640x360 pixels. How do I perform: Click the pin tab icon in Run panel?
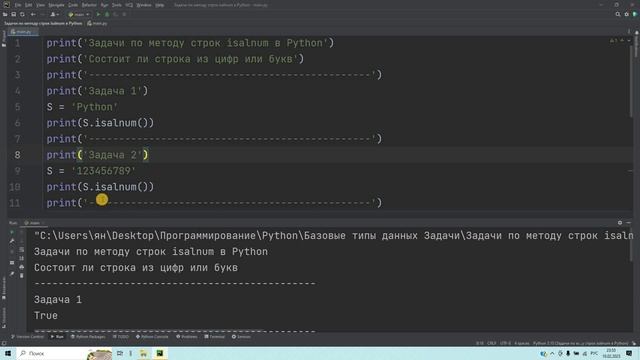[12, 274]
